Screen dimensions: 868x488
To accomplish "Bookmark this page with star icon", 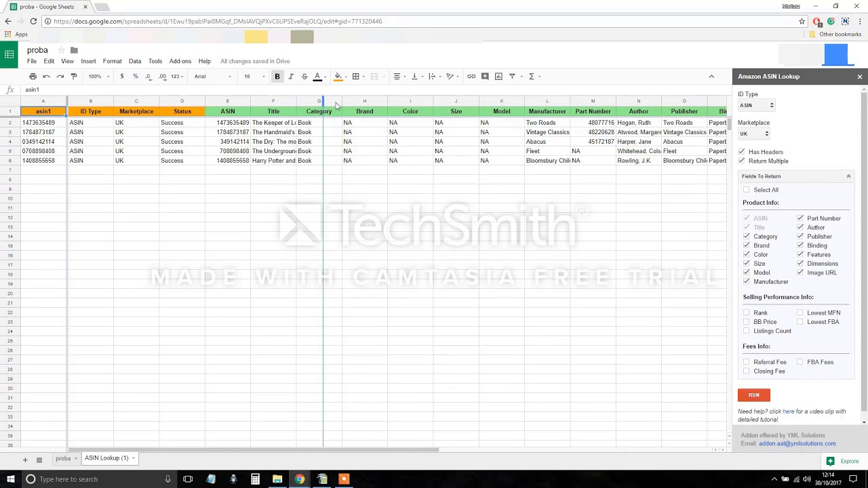I will pos(802,22).
